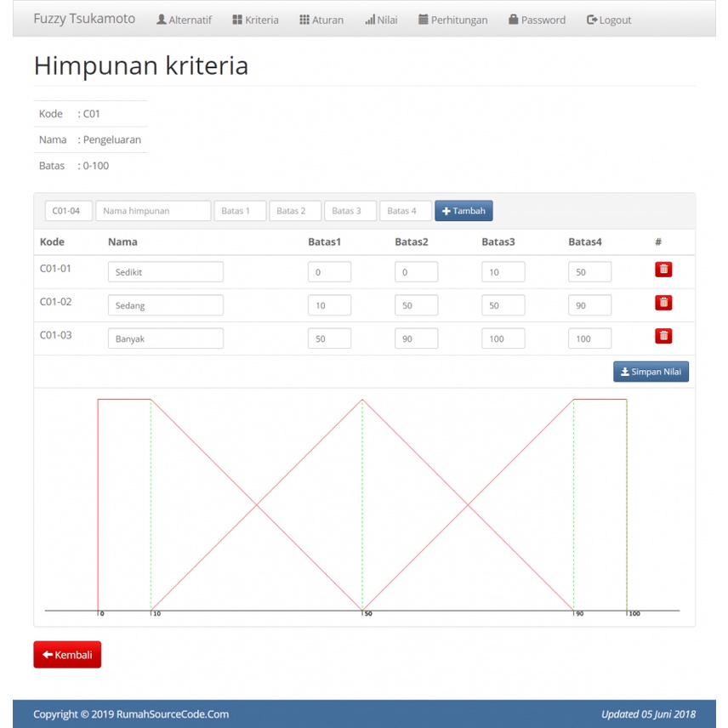
Task: Click the C01-04 kode input field
Action: click(x=68, y=210)
